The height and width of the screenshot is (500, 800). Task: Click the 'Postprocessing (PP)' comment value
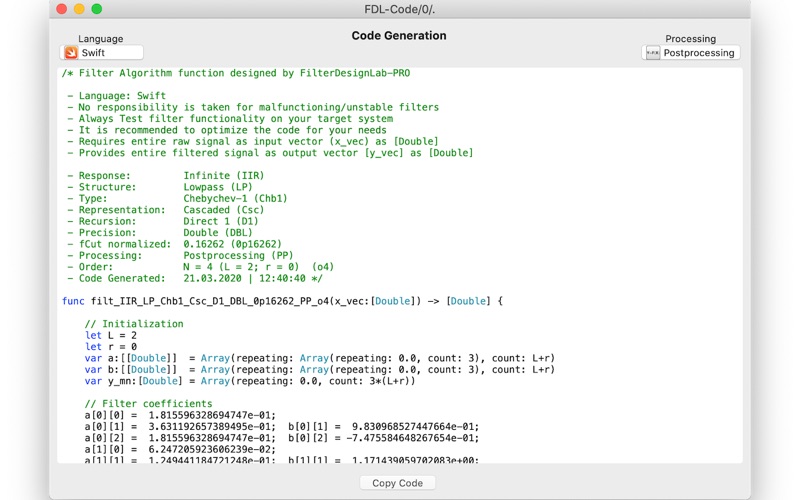pyautogui.click(x=238, y=256)
